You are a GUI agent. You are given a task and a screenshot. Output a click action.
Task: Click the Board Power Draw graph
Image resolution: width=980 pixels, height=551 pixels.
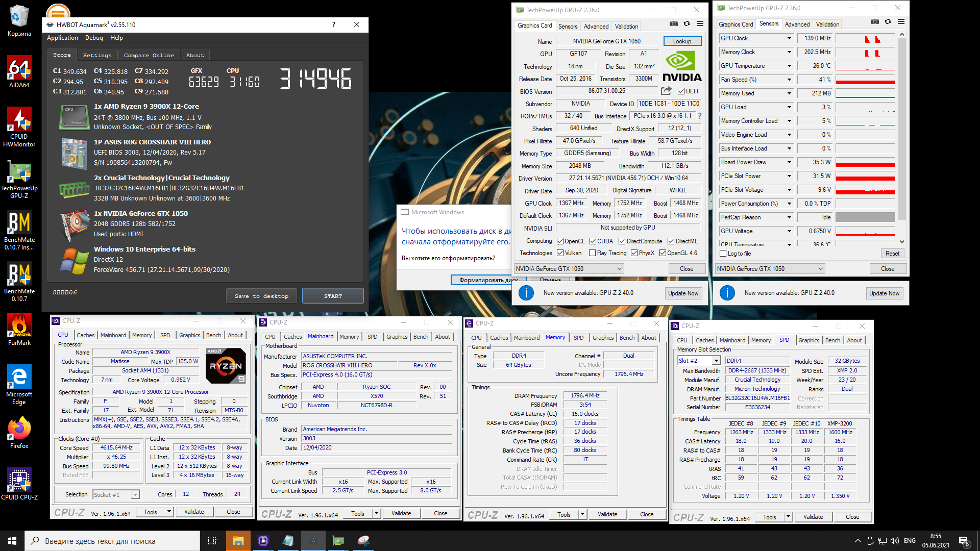[x=865, y=162]
